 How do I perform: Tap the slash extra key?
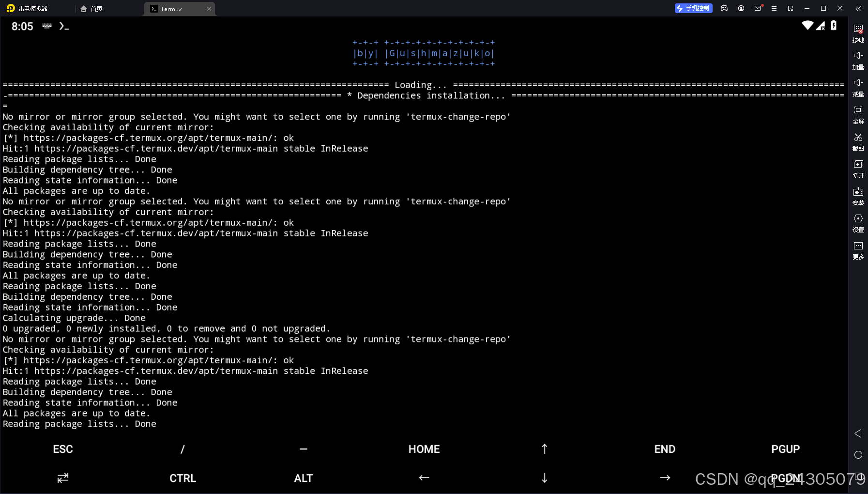click(x=183, y=449)
